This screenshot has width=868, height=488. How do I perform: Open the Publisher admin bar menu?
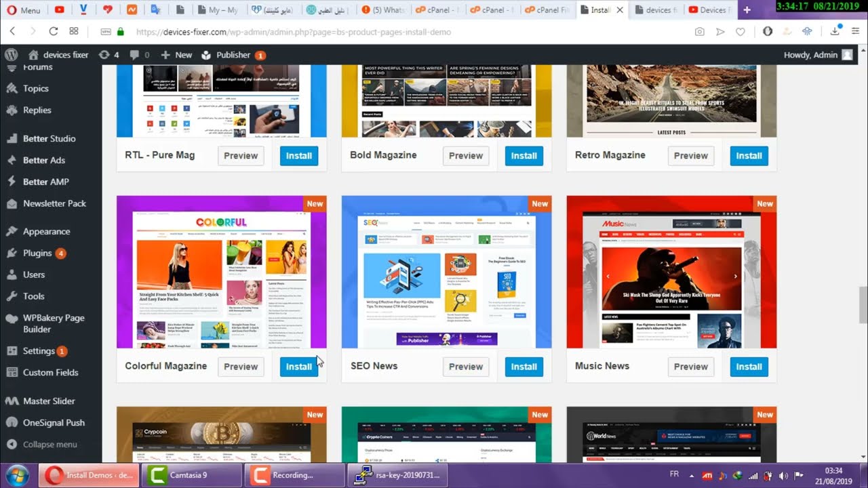pyautogui.click(x=233, y=55)
